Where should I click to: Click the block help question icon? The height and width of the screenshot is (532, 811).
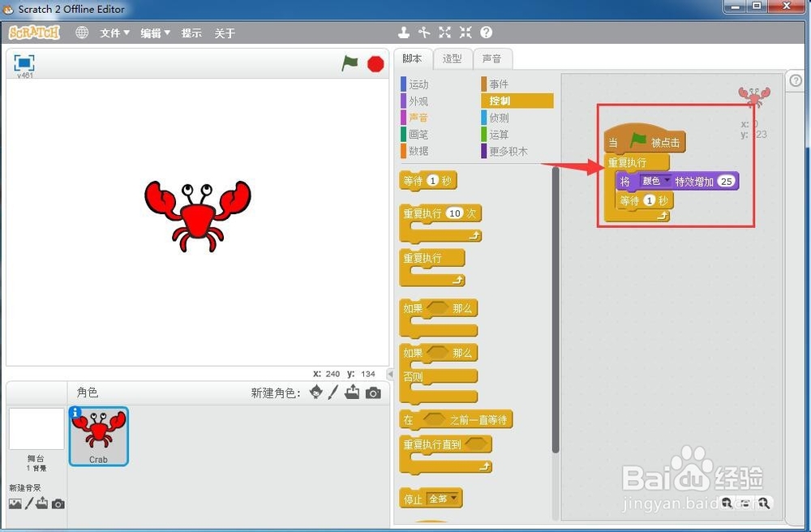click(486, 32)
